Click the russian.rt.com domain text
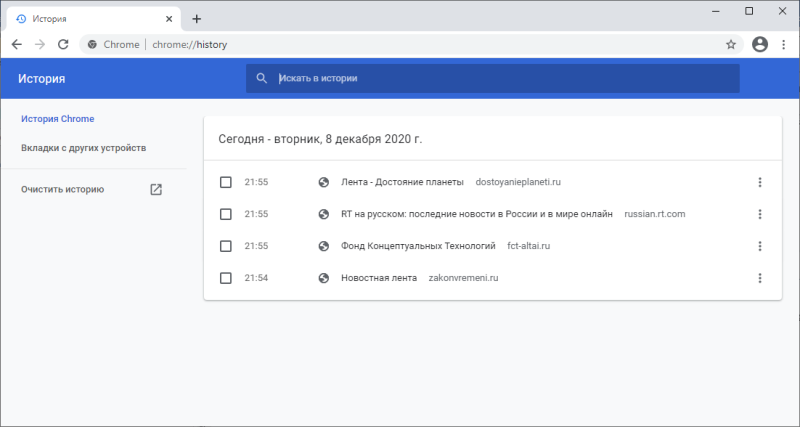The width and height of the screenshot is (800, 427). tap(655, 214)
